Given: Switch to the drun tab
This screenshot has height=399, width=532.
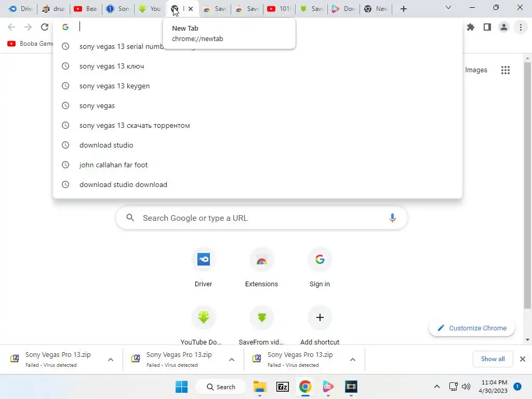Looking at the screenshot, I should (x=54, y=9).
